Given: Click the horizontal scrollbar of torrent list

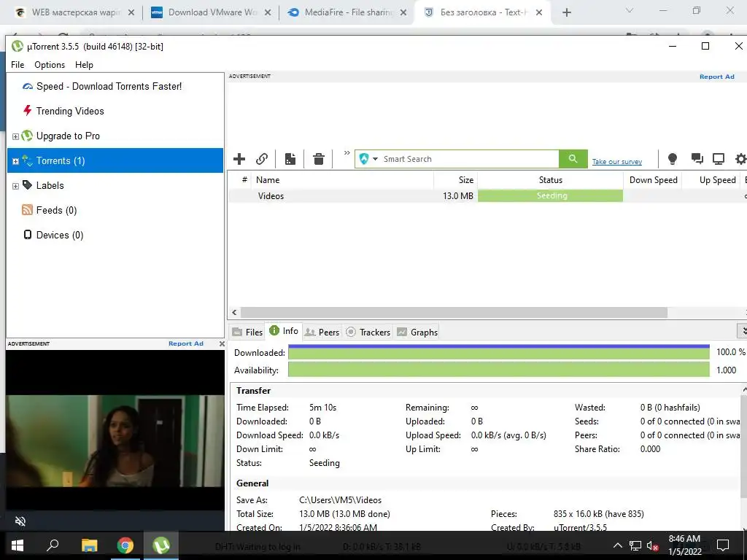Looking at the screenshot, I should [454, 312].
